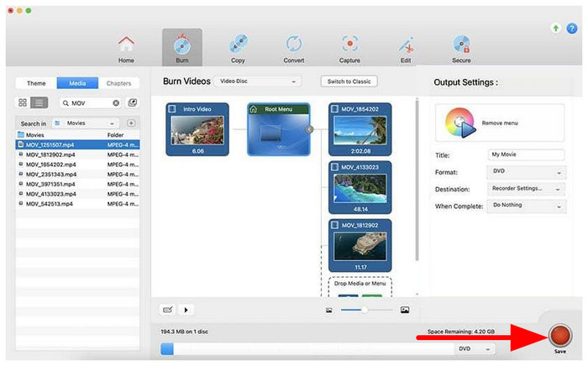Select the Burn disc tool

click(182, 48)
